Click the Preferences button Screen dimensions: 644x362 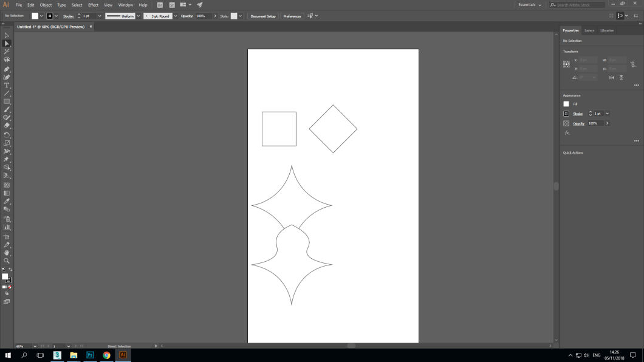pyautogui.click(x=292, y=16)
